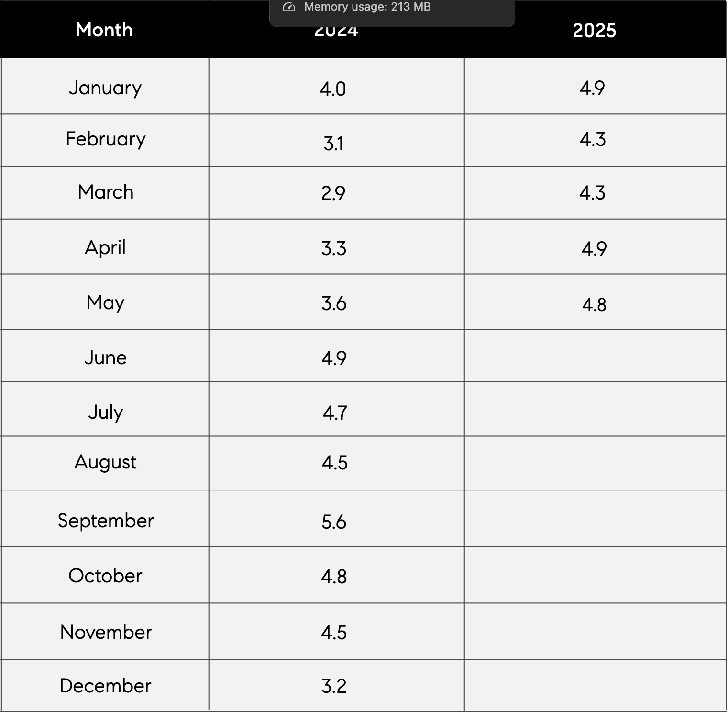This screenshot has height=713, width=728.
Task: Click the Memory usage 213 MB label
Action: coord(367,7)
